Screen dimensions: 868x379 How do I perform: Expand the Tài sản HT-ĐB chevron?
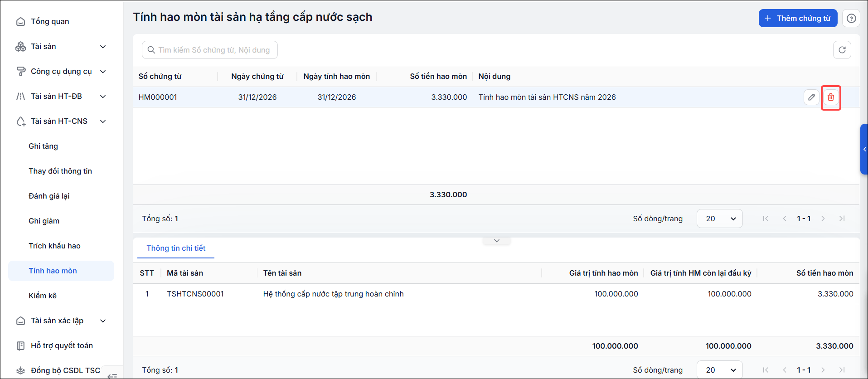click(103, 97)
